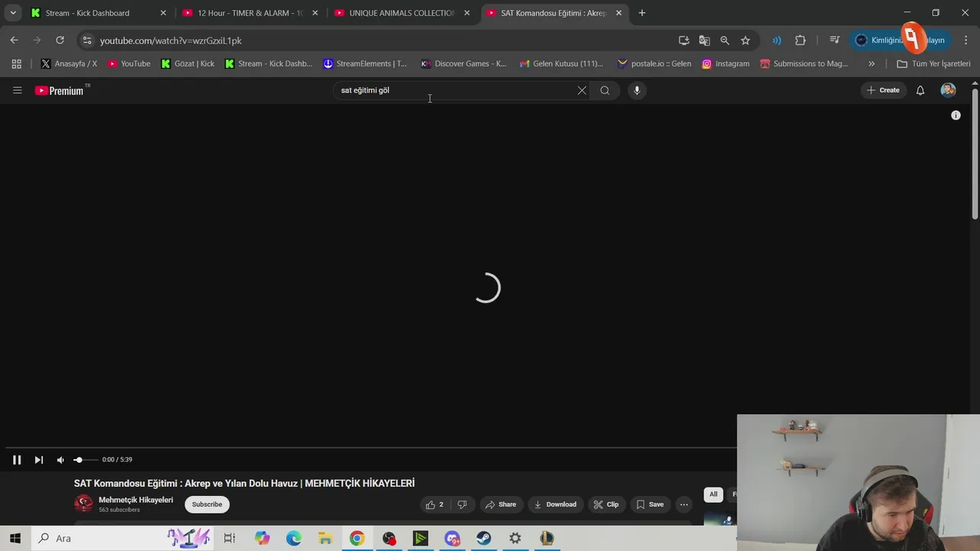980x551 pixels.
Task: Open the YouTube guide hamburger menu
Action: pos(17,90)
